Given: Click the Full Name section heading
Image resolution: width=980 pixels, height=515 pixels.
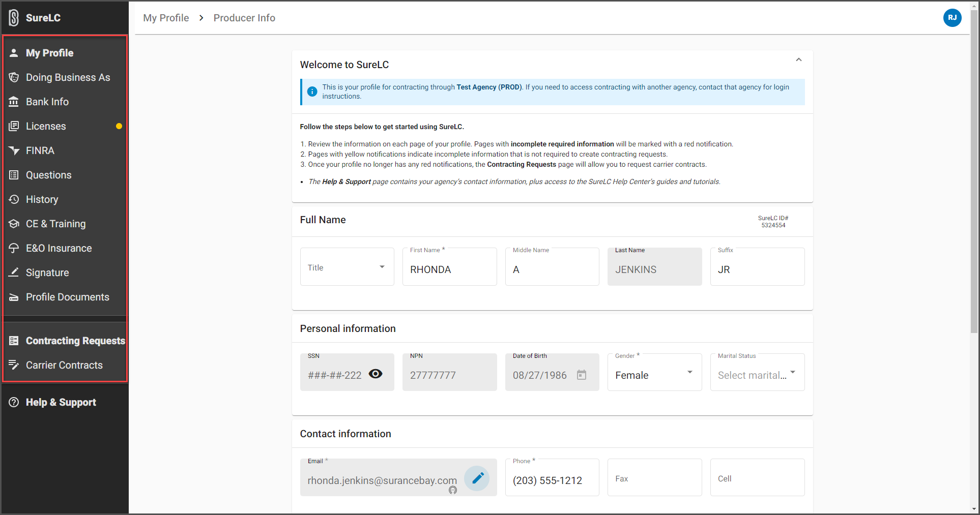Looking at the screenshot, I should pos(323,220).
